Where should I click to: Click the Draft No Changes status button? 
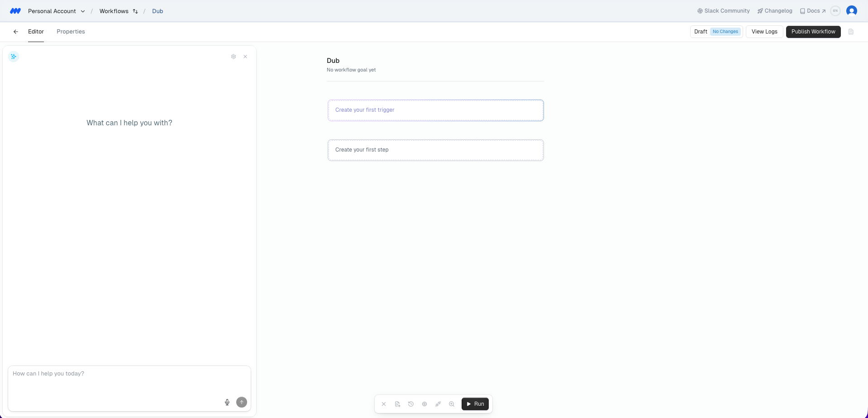pyautogui.click(x=716, y=32)
